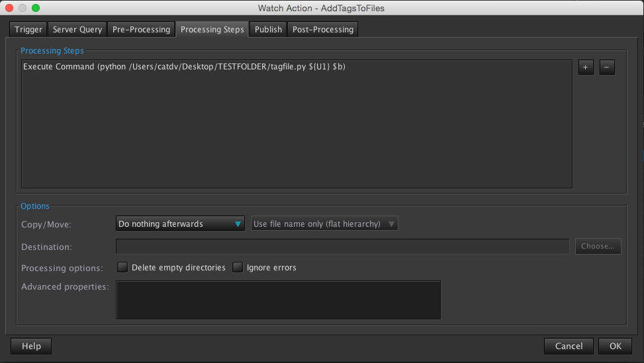Open the Post-Processing tab

pos(323,29)
